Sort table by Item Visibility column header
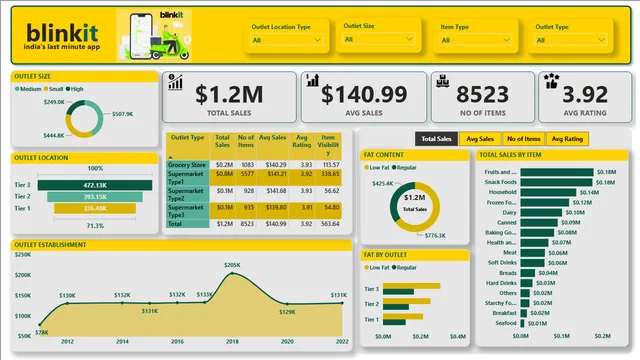Screen dimensions: 640x360 (328, 145)
